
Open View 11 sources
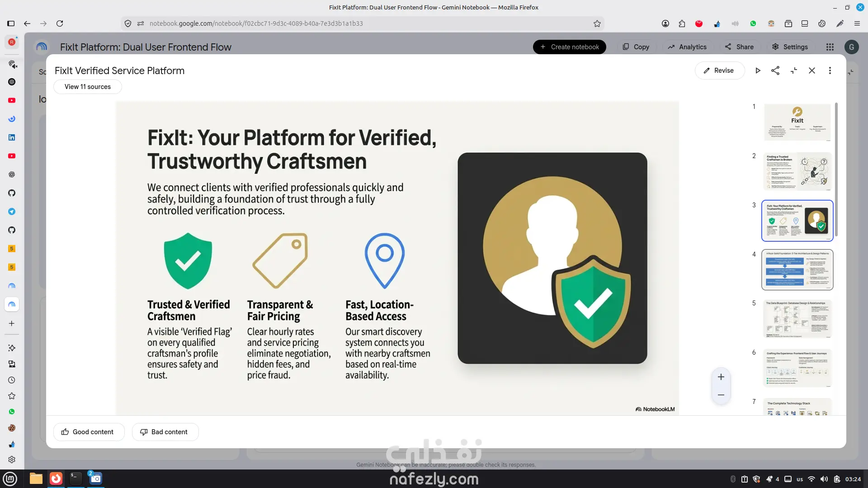[88, 87]
